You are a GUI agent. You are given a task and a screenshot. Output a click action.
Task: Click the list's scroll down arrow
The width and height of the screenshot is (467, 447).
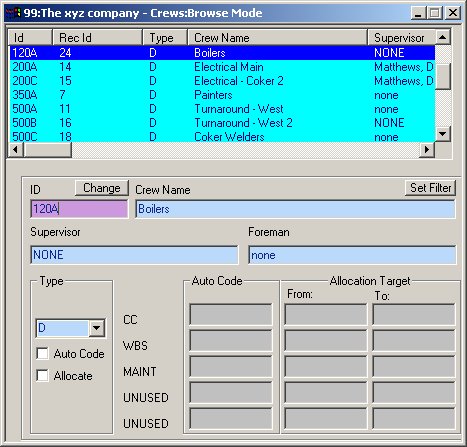tap(443, 134)
